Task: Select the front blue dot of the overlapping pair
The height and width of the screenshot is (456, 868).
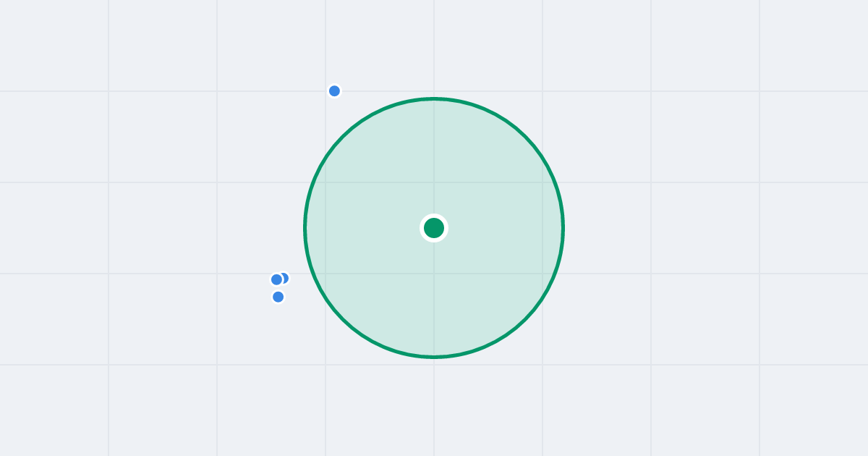Action: (x=276, y=279)
